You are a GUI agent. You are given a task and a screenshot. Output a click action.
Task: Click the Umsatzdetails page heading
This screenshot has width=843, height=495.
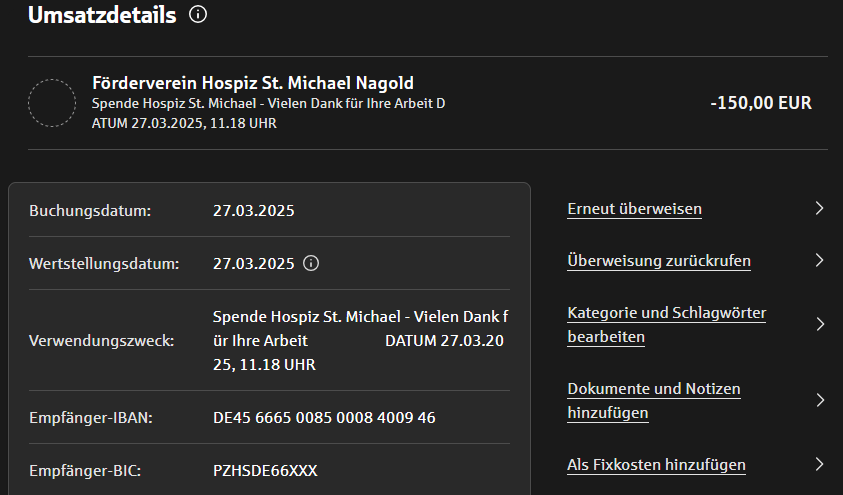point(102,15)
